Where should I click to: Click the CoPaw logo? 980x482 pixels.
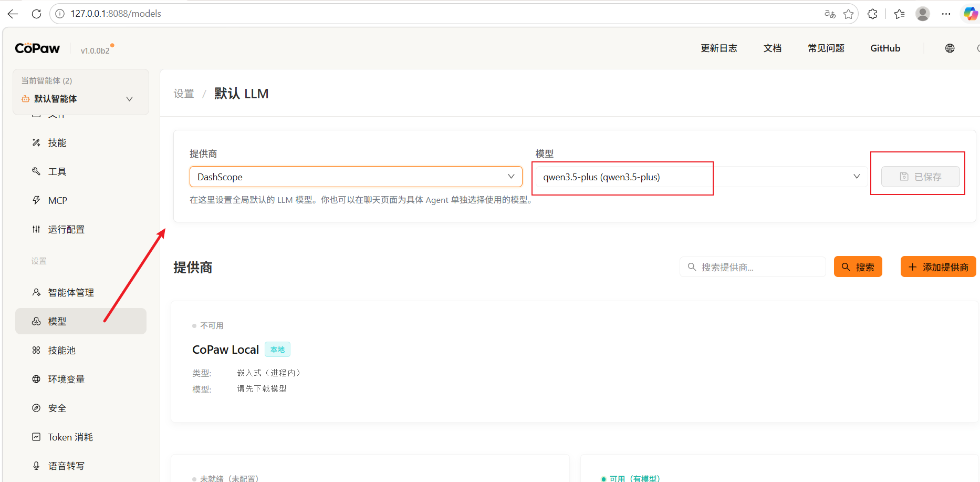(x=37, y=48)
